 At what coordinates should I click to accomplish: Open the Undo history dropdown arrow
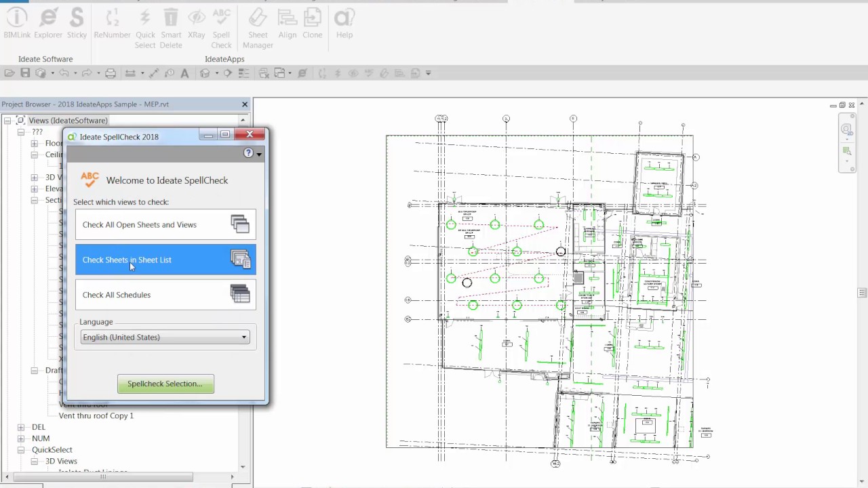75,73
